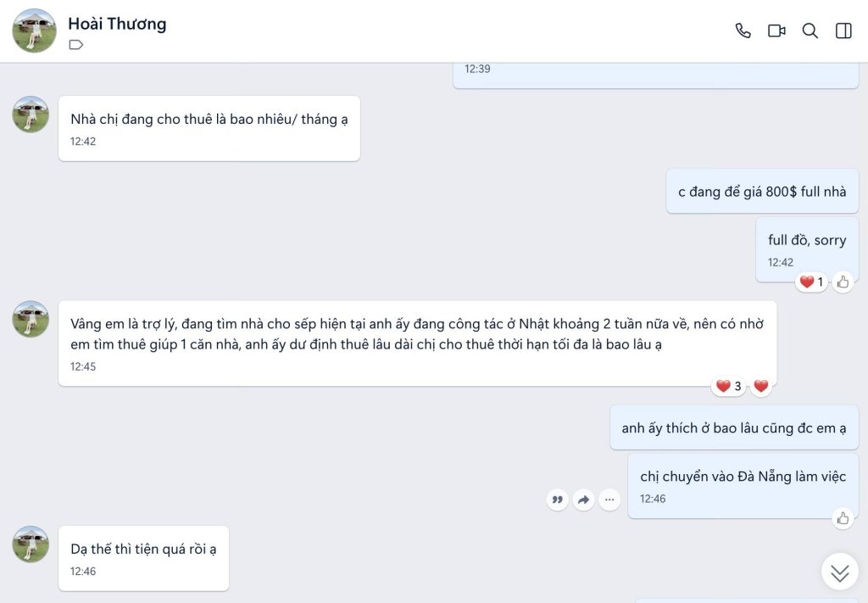Screen dimensions: 868x603
Task: Like the 'full đồ, sorry' message
Action: coord(843,282)
